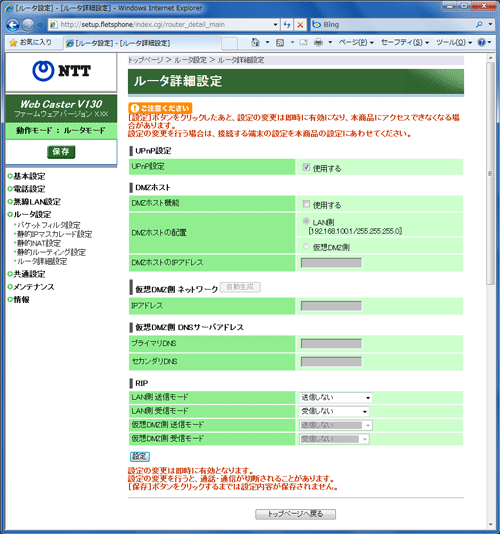
Task: Click the トップページへ戻る button
Action: [x=295, y=514]
